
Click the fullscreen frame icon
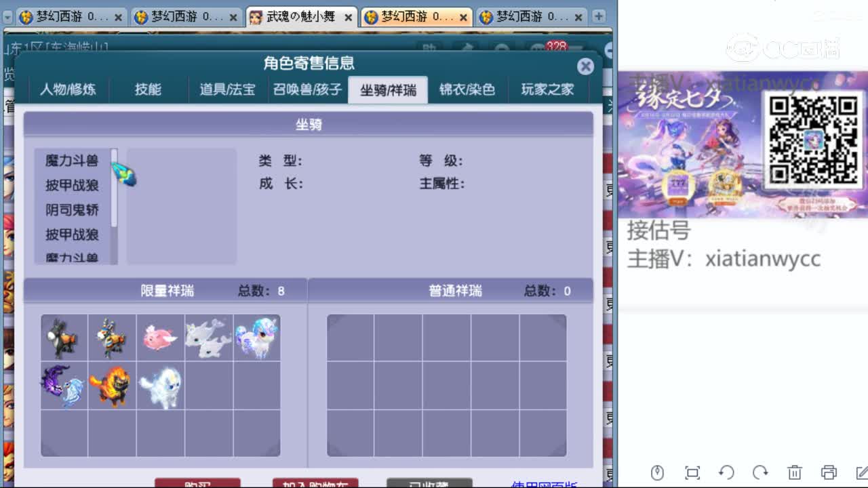pyautogui.click(x=692, y=472)
